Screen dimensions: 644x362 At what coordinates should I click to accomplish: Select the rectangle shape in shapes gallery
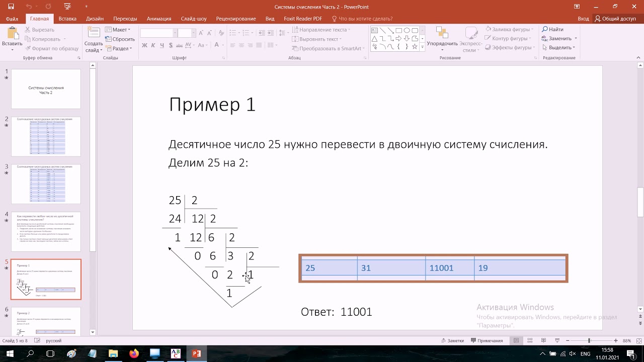[399, 30]
